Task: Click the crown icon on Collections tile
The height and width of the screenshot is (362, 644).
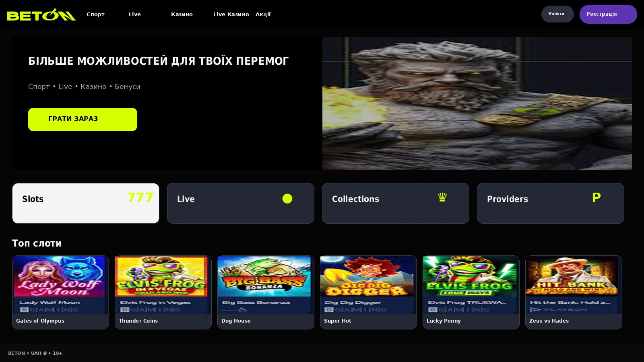Action: (x=442, y=197)
